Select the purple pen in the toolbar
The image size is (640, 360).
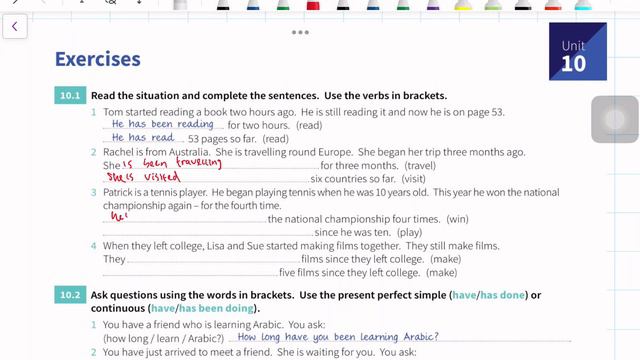pos(433,5)
